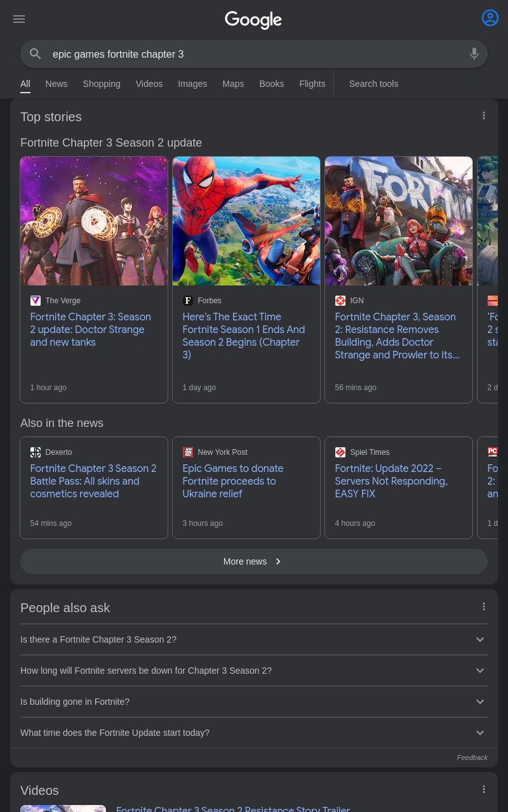Click '3 hours ago' on New York Post card
The image size is (508, 812).
[203, 523]
